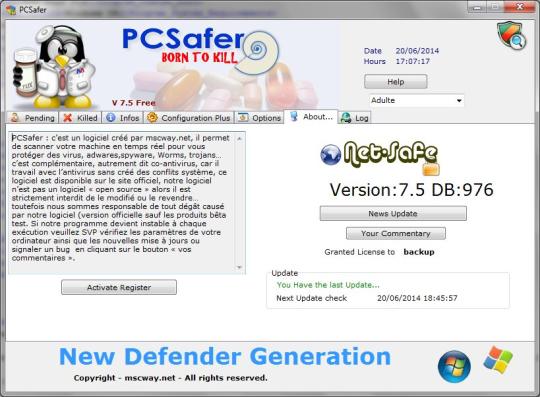
Task: Click the Windows XP flag logo
Action: click(498, 359)
